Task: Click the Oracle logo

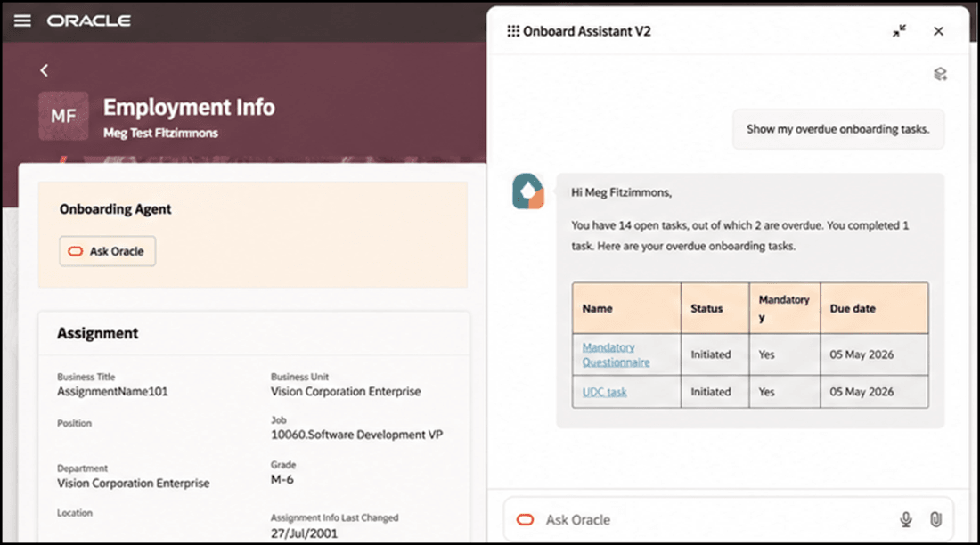Action: point(89,20)
